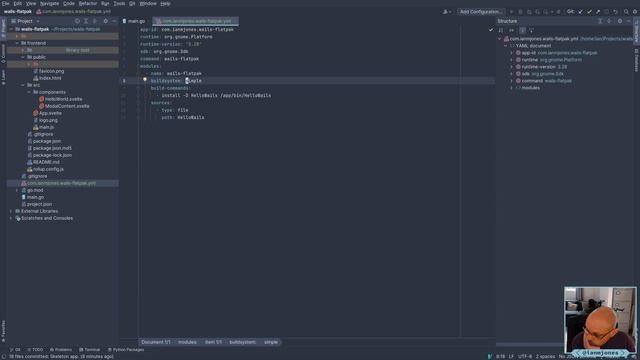Screen dimensions: 640x360
Task: Collapse the components folder
Action: point(29,92)
